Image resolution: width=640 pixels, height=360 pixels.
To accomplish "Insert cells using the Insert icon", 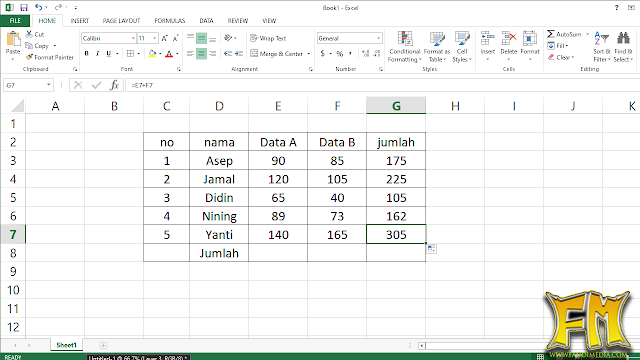I will (487, 39).
